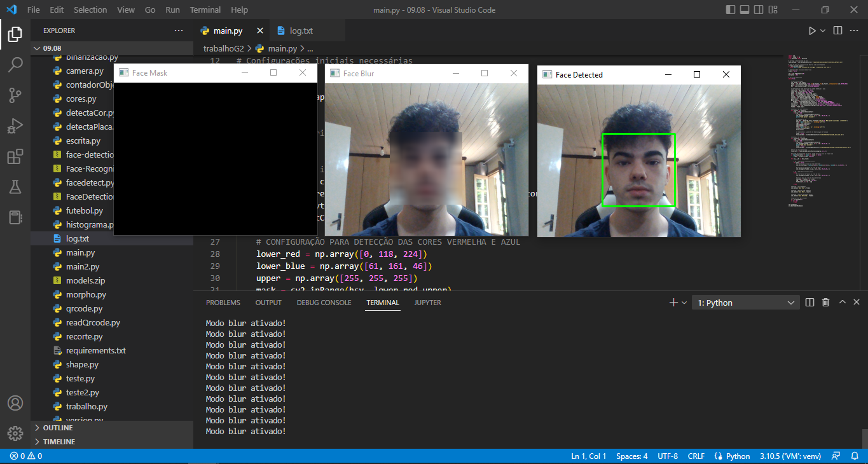Open the '1: Python' terminal selector dropdown
This screenshot has height=464, width=868.
(745, 302)
